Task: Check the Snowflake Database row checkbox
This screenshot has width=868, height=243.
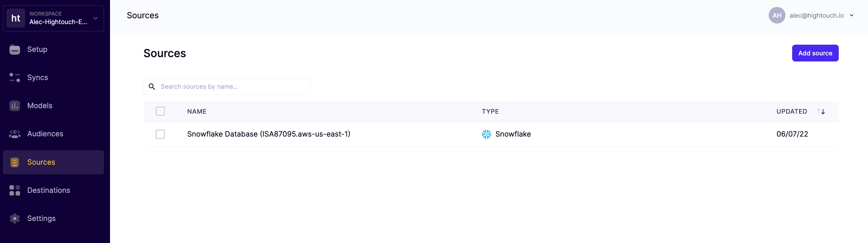Action: (160, 134)
